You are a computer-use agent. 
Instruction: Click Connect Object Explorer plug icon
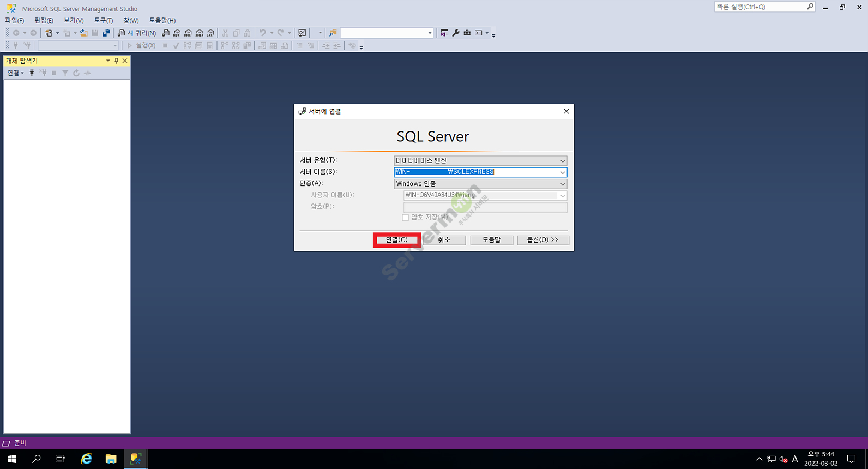coord(32,73)
